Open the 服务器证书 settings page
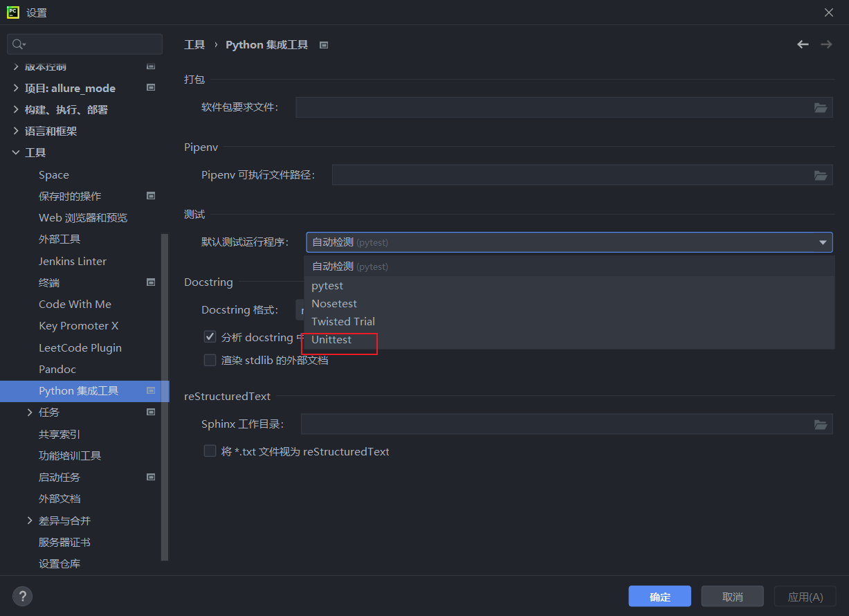The image size is (849, 616). [64, 542]
